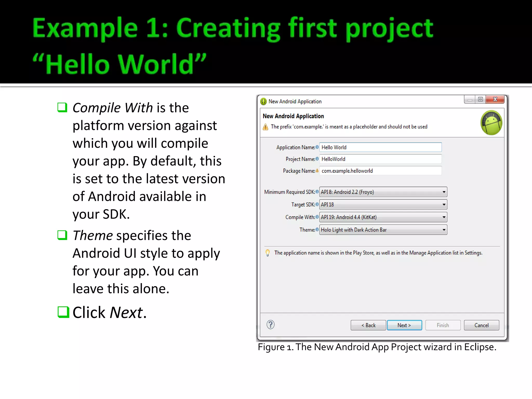Click the light bulb tip icon
This screenshot has height=399, width=532.
click(268, 253)
